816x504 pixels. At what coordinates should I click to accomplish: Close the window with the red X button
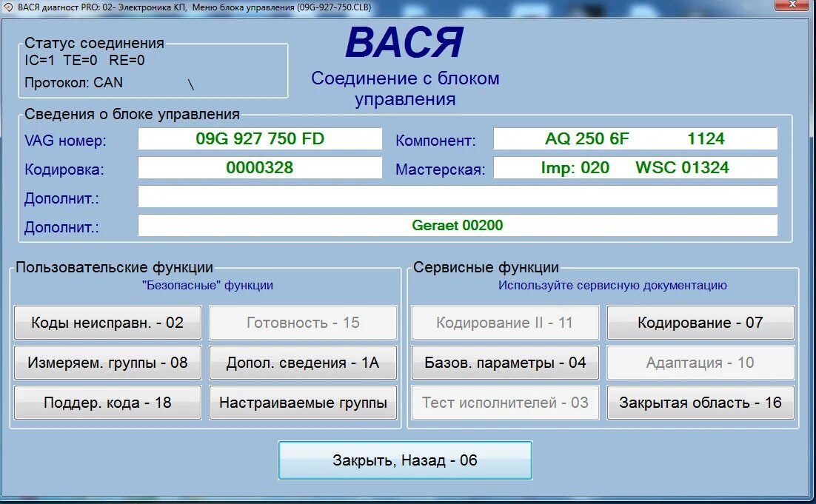click(x=792, y=4)
